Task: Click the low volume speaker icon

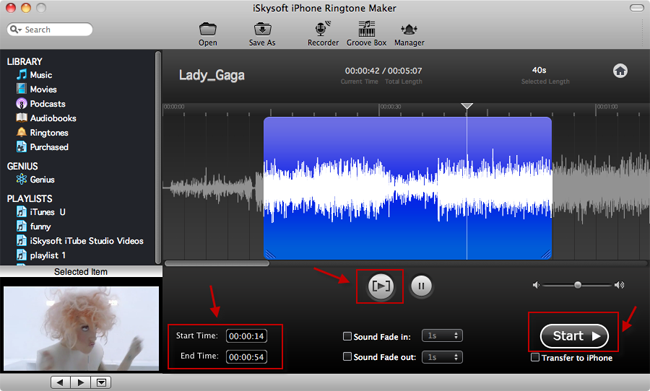Action: pos(536,285)
